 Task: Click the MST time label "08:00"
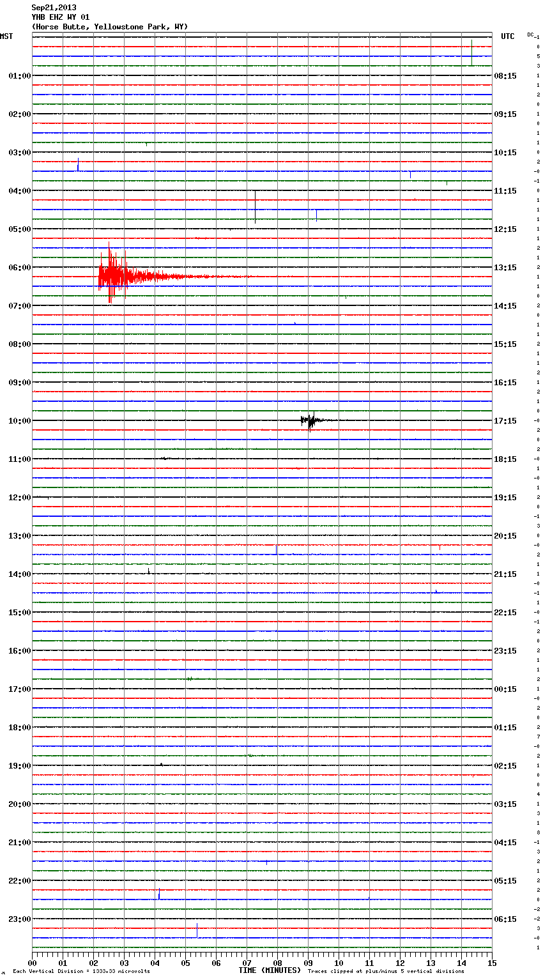coord(20,344)
